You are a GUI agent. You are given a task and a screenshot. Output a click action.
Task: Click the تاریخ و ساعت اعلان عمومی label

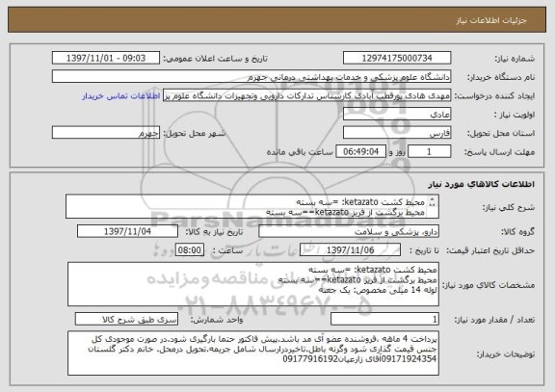215,59
